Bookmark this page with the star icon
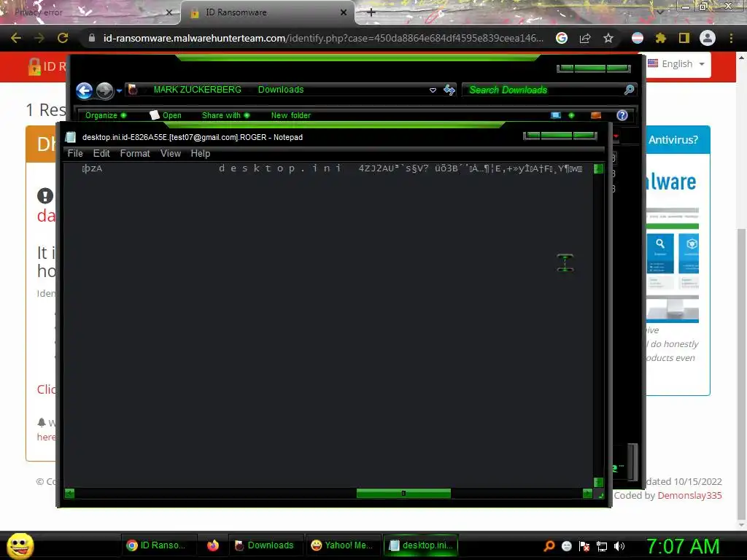 pos(608,38)
